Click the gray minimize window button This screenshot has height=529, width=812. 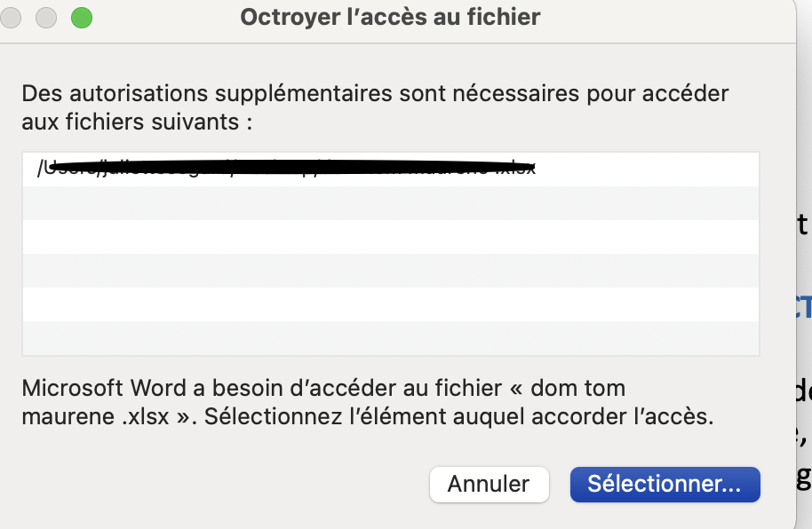(x=45, y=17)
